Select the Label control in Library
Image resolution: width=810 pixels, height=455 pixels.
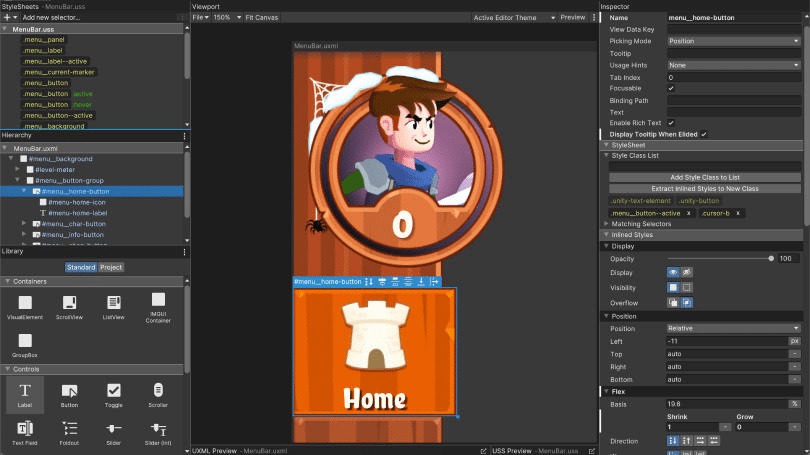25,391
